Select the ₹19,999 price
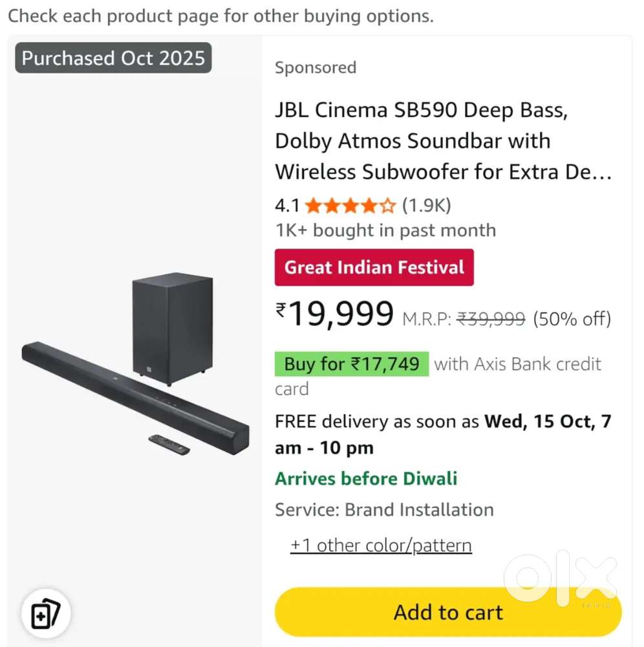The height and width of the screenshot is (647, 644). coord(335,315)
